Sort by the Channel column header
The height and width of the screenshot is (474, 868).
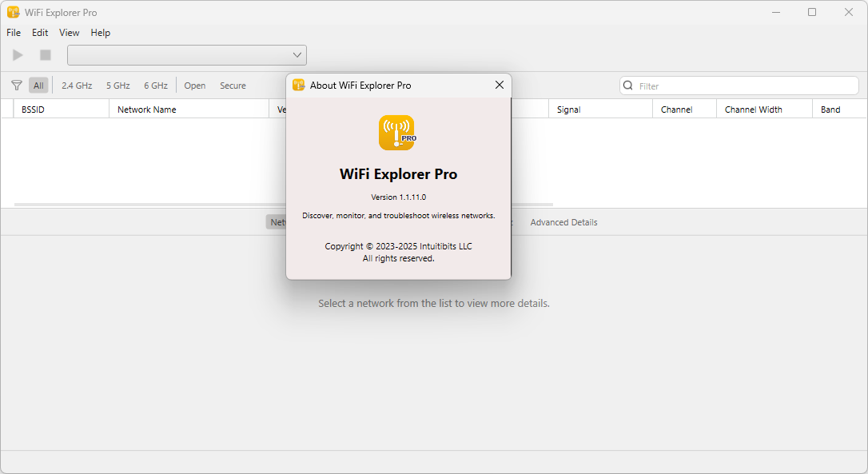pyautogui.click(x=684, y=109)
